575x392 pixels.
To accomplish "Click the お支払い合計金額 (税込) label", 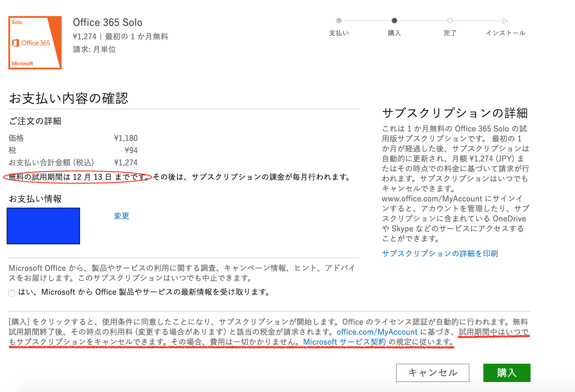I will click(x=51, y=162).
